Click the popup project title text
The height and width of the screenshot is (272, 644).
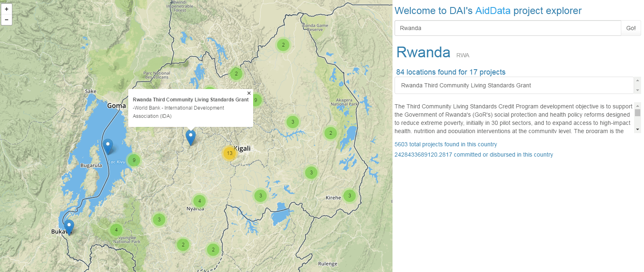(190, 99)
